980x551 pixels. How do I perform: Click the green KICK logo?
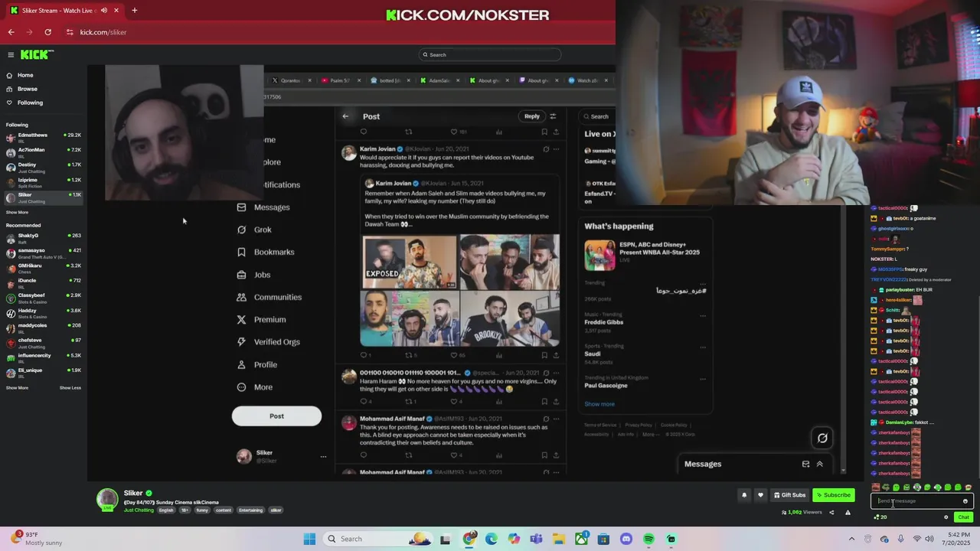coord(37,54)
